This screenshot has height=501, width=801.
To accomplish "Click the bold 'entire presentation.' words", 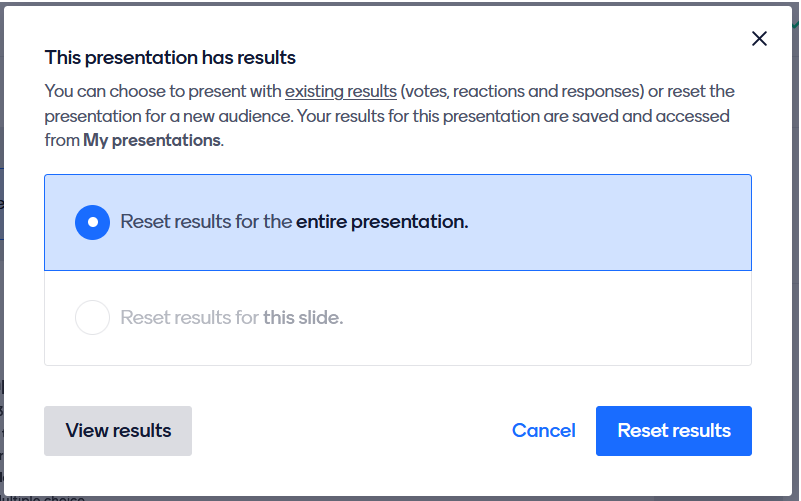I will pyautogui.click(x=382, y=222).
